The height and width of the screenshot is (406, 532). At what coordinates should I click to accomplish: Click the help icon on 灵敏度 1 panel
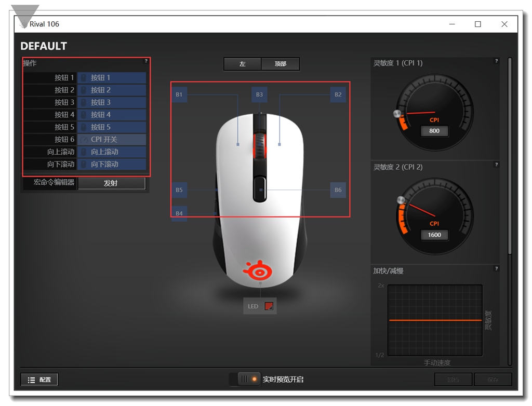tap(497, 61)
